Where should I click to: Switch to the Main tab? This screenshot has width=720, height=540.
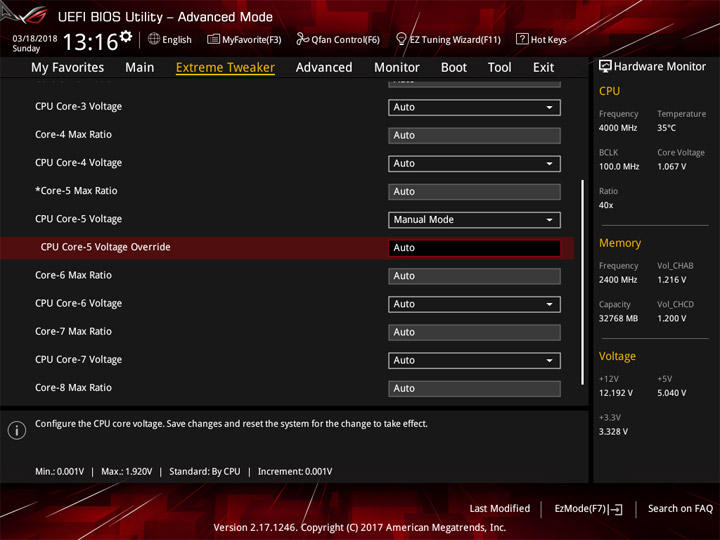click(140, 68)
